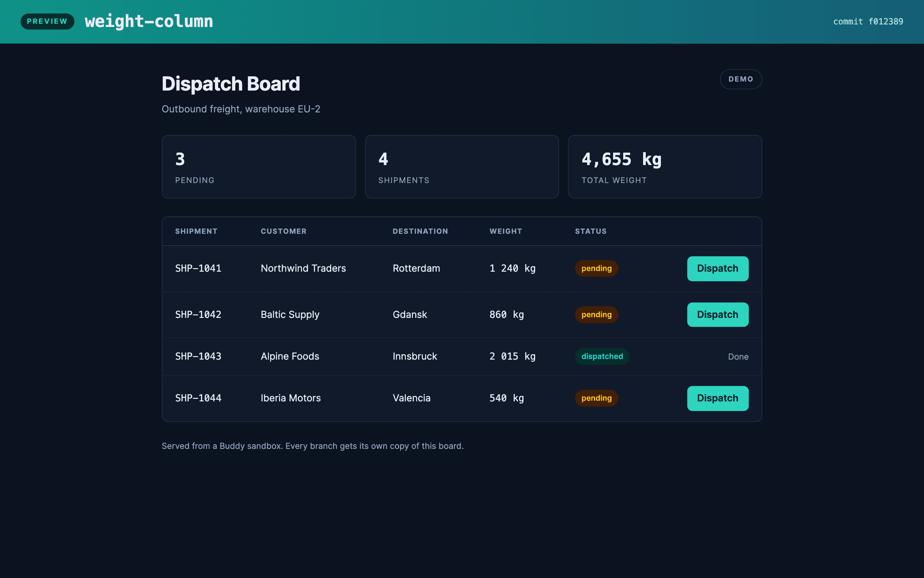Click the Outbound freight warehouse EU-2 subtitle

tap(241, 109)
